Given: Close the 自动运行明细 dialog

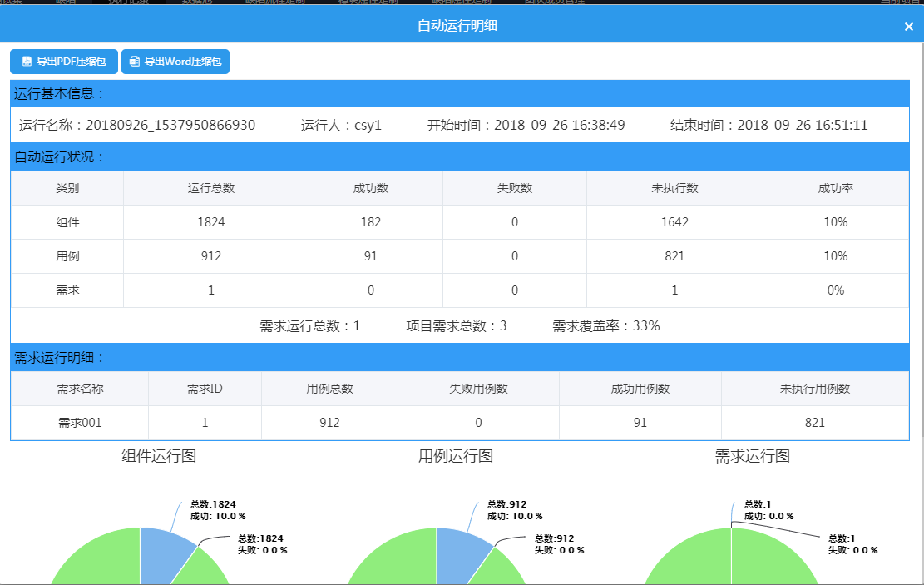Looking at the screenshot, I should point(908,27).
